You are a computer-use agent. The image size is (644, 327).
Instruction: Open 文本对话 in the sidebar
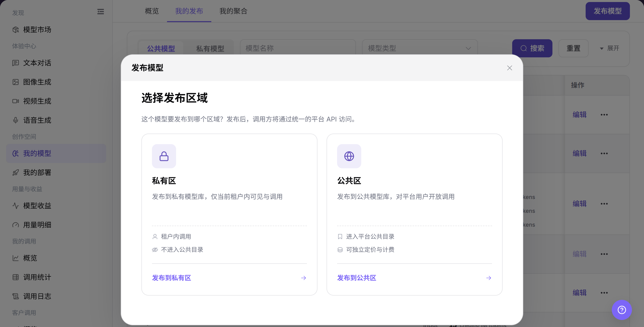coord(56,63)
